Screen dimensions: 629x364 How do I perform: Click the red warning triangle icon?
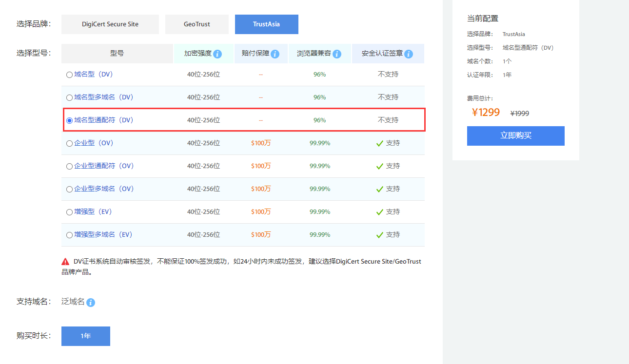pyautogui.click(x=65, y=262)
